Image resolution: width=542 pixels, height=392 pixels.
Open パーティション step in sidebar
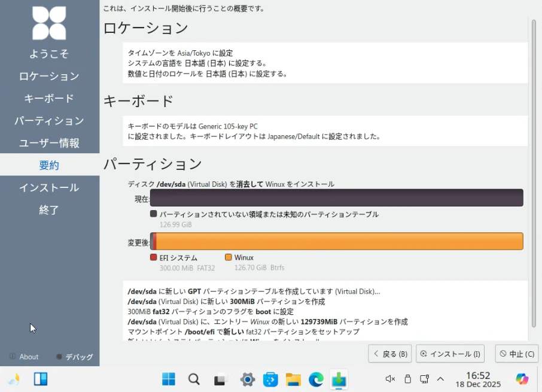(x=49, y=121)
